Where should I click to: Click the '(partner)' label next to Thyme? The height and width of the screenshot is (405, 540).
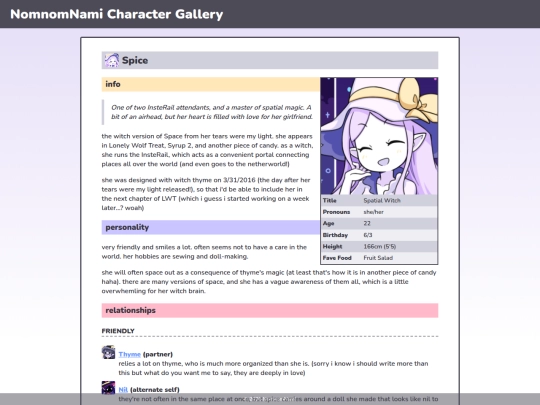point(158,354)
